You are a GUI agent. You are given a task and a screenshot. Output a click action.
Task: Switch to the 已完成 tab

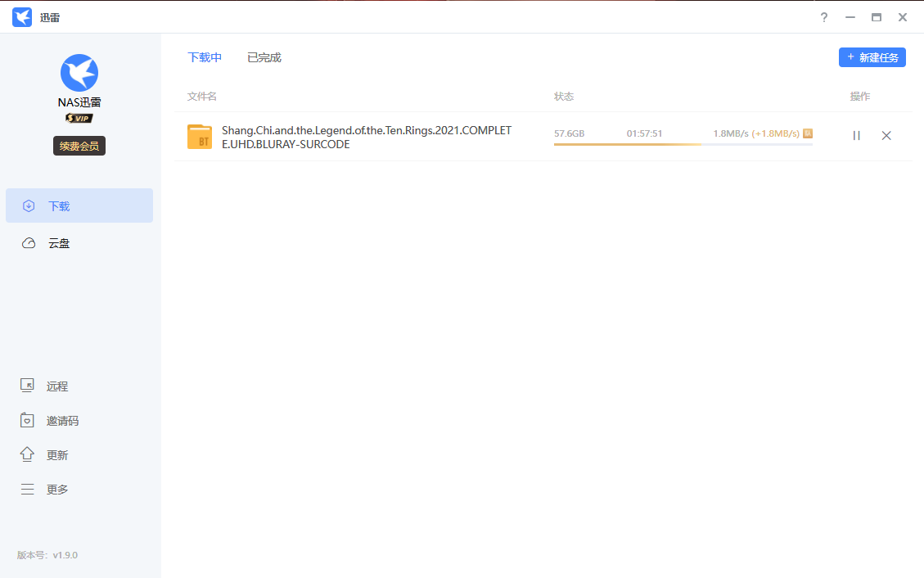click(264, 57)
